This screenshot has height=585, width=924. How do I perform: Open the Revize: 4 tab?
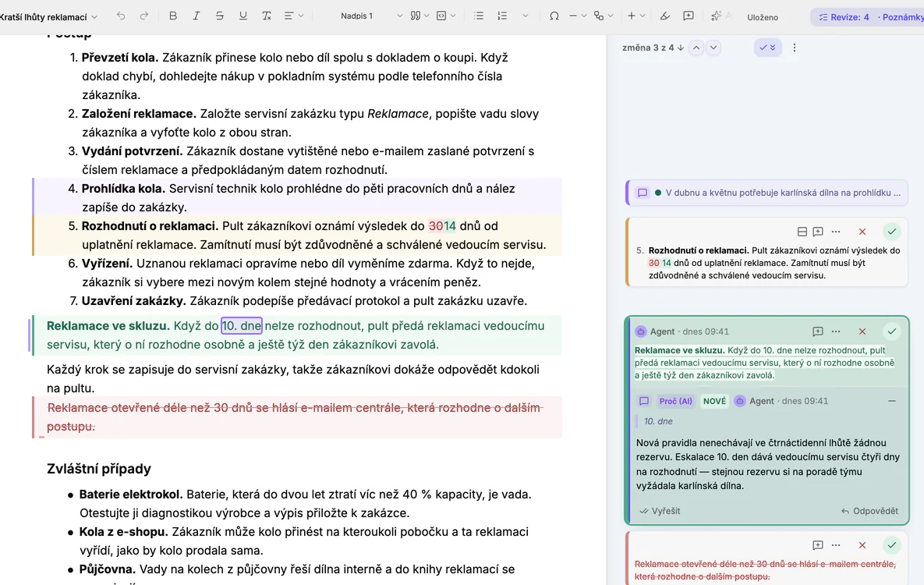[844, 17]
